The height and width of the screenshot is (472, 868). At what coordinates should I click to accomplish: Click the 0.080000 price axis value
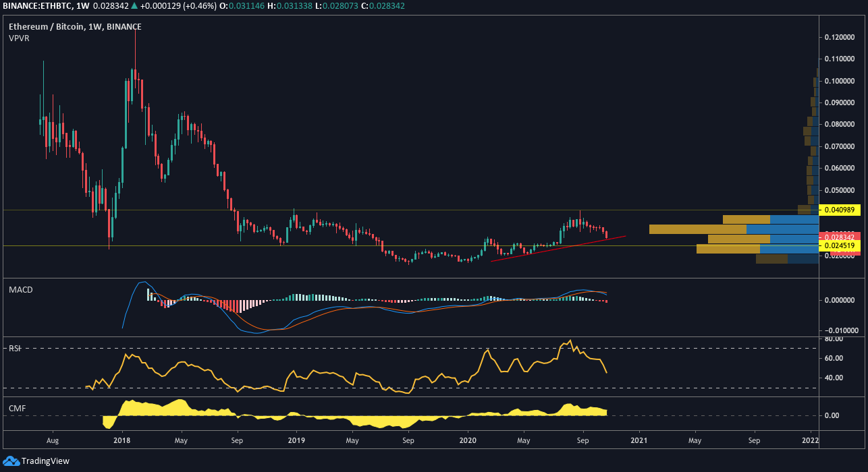(x=841, y=125)
